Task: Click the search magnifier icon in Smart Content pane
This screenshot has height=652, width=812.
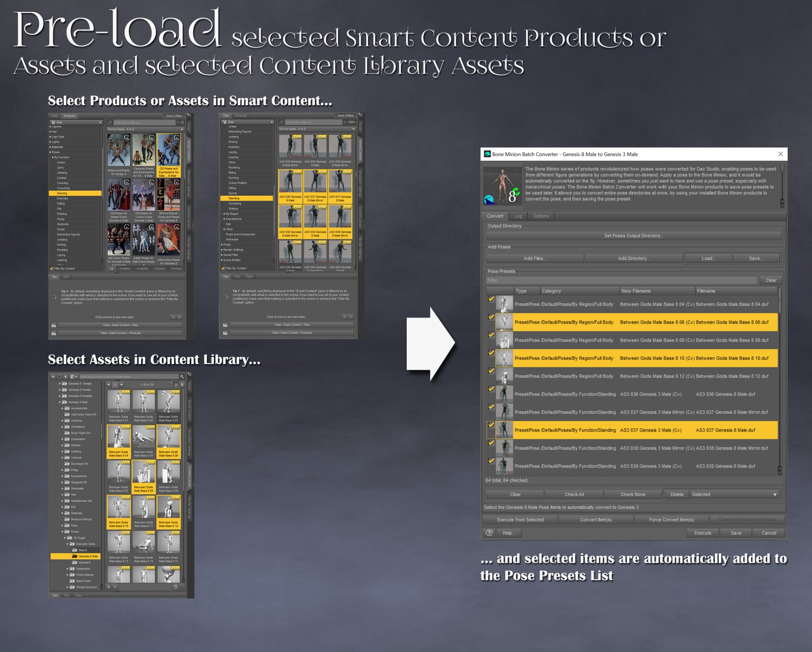Action: tap(109, 122)
